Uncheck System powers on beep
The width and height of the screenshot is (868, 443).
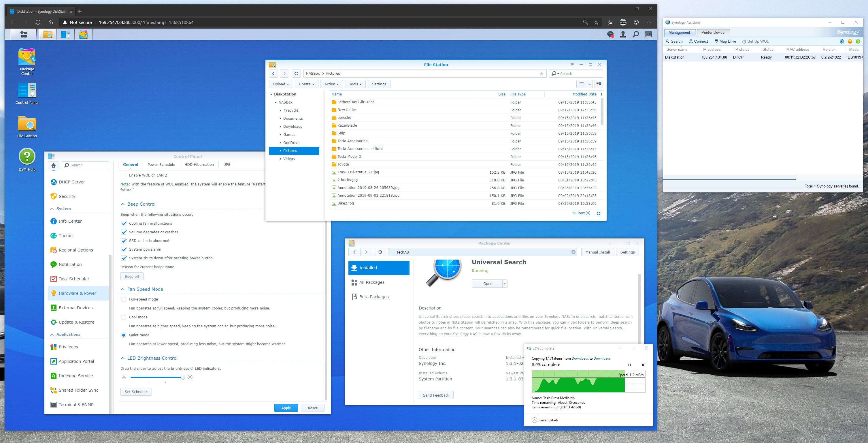click(x=124, y=249)
